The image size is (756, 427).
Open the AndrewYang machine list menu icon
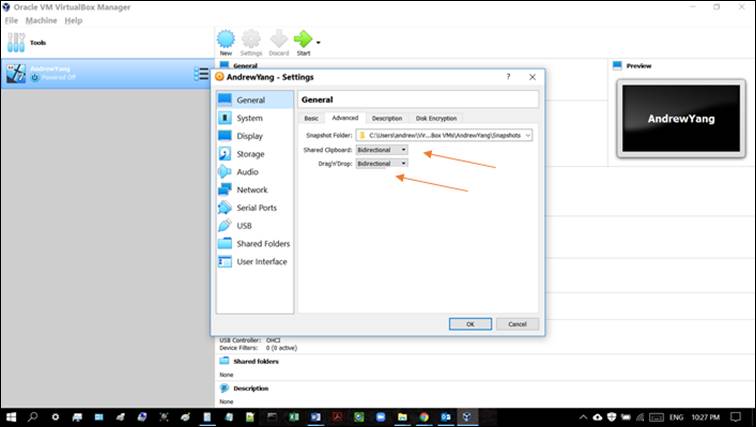(201, 74)
